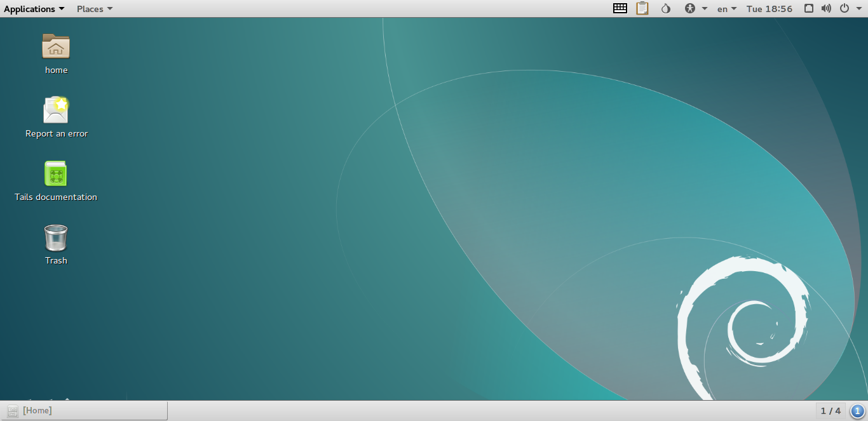Open the OpenPGP clipboard applet icon
The image size is (868, 421).
pyautogui.click(x=642, y=9)
